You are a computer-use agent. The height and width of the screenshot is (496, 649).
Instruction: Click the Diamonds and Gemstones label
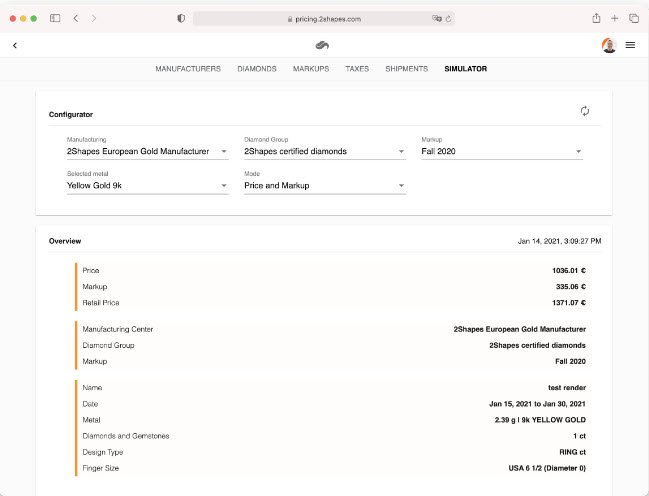tap(126, 436)
